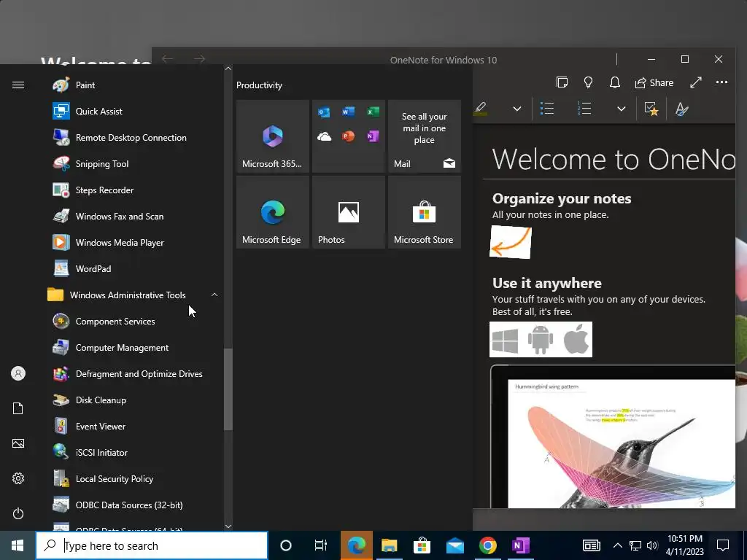Open Pictures from Start sidebar
The width and height of the screenshot is (747, 560).
pos(18,443)
